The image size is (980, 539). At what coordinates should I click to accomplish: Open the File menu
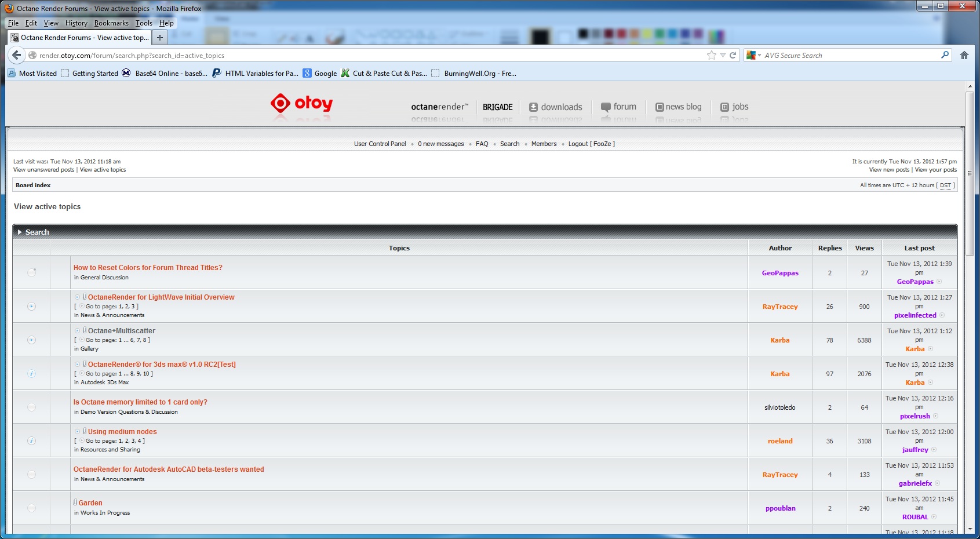(13, 23)
